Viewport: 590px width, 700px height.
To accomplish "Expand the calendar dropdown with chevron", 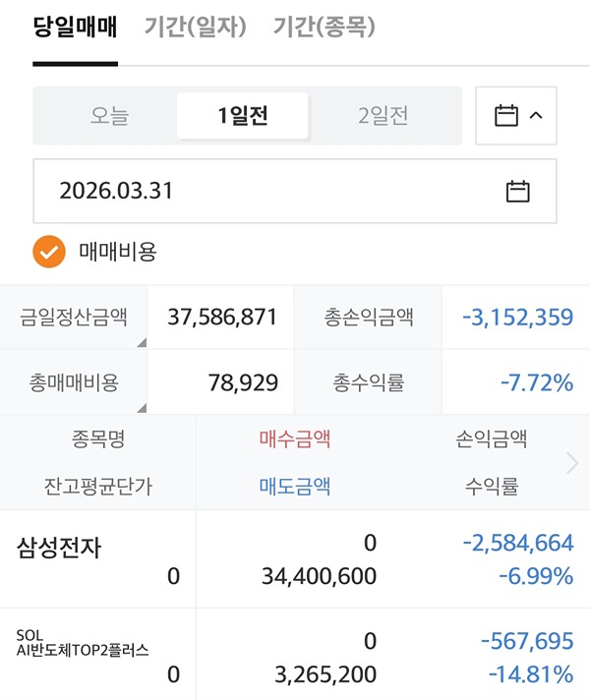I will (517, 116).
